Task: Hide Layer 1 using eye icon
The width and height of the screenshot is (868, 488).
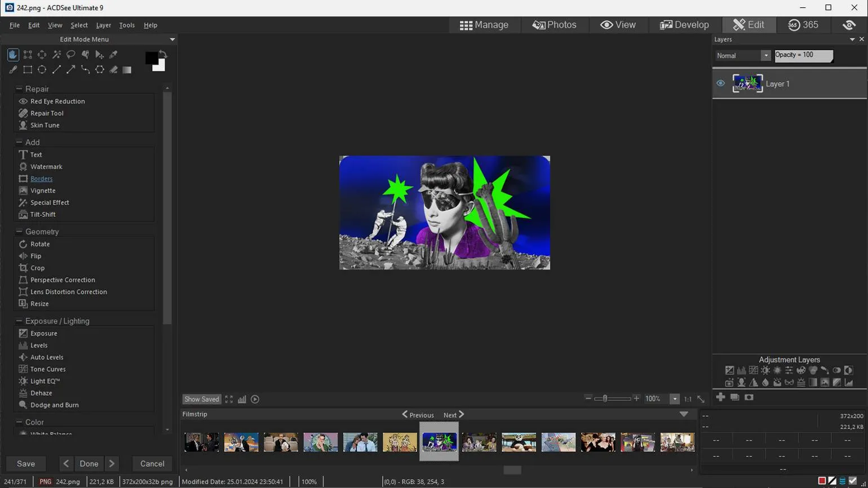Action: coord(720,83)
